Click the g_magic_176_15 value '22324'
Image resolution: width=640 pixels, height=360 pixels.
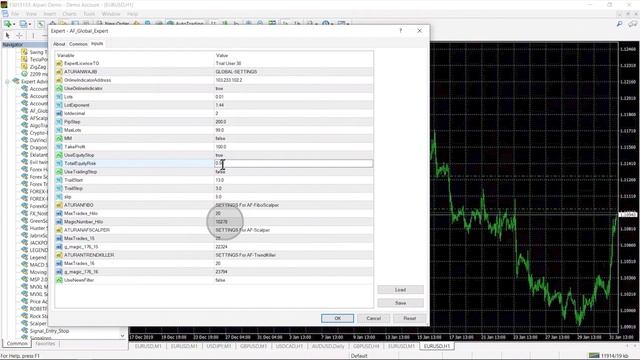click(x=222, y=247)
